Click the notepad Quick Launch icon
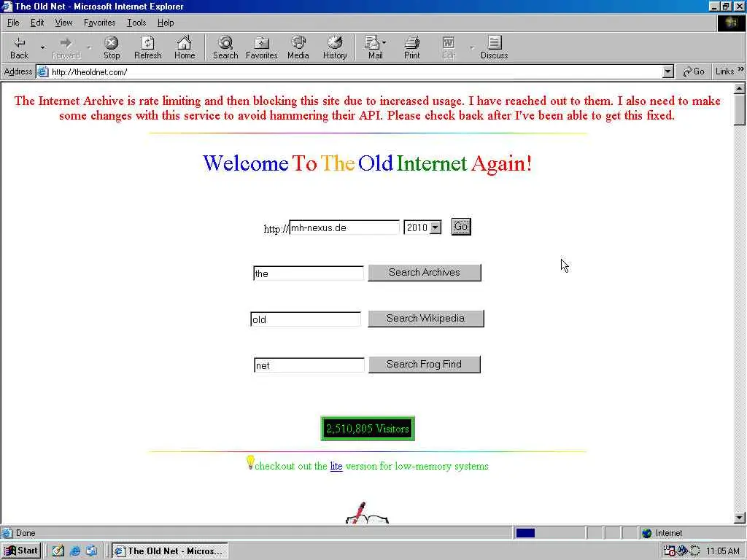 click(58, 551)
